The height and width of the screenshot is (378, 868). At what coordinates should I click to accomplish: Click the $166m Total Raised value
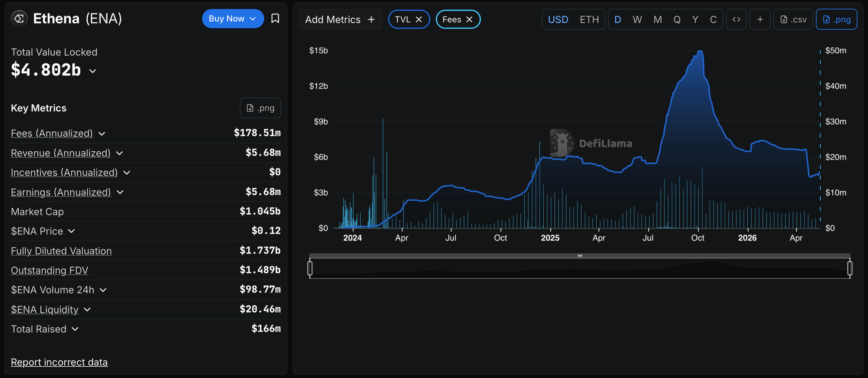pos(266,329)
